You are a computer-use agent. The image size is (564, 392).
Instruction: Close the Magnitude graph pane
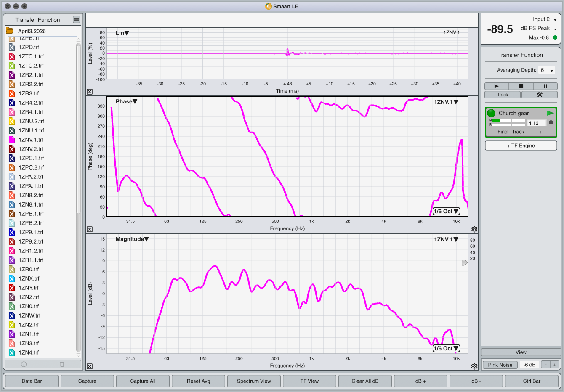click(x=90, y=366)
